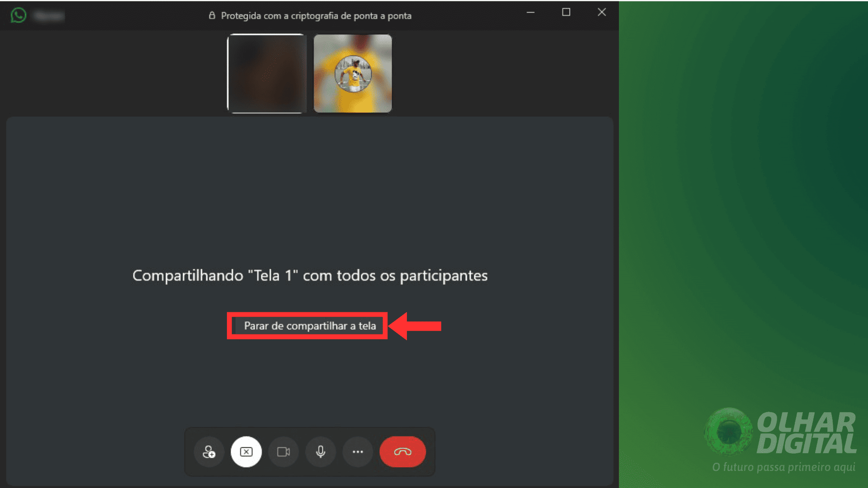The image size is (868, 488).
Task: Click the WhatsApp logo in title bar
Action: pos(19,15)
